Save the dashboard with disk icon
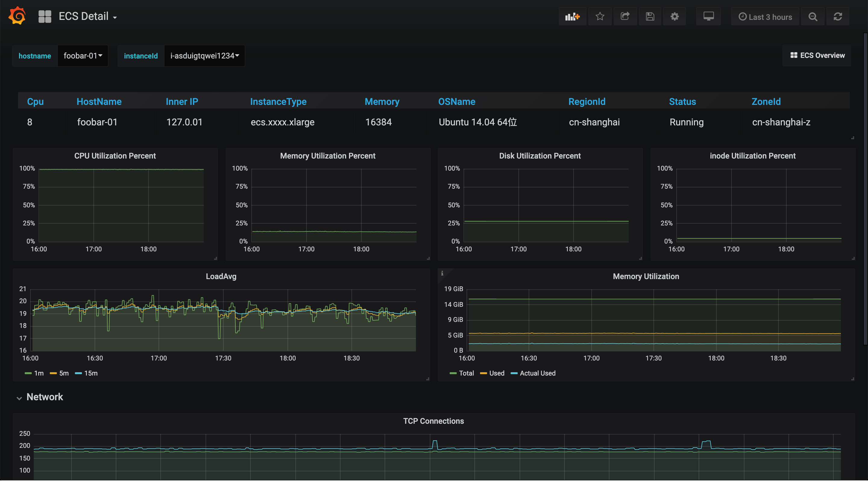The image size is (868, 481). pyautogui.click(x=650, y=17)
